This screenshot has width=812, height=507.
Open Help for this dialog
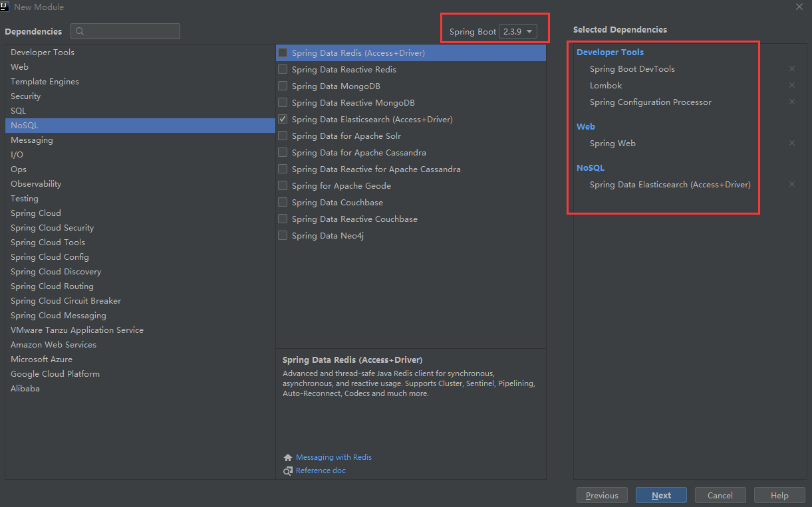tap(779, 495)
